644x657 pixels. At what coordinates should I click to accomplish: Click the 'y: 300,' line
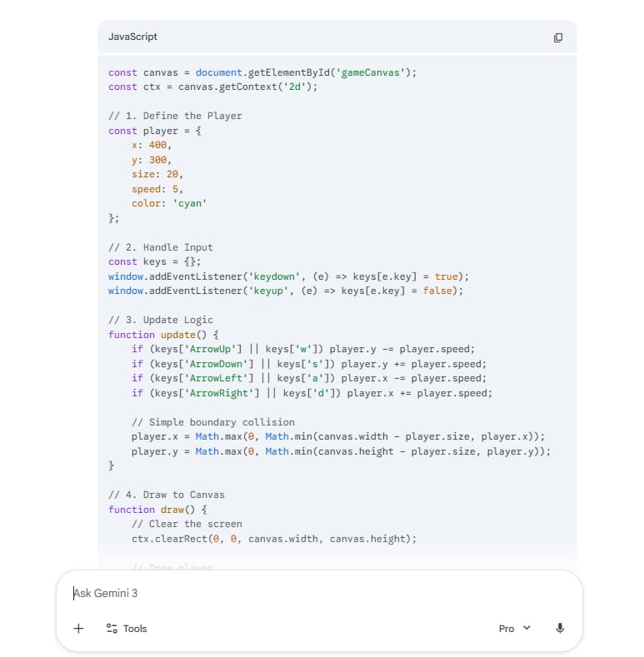coord(152,160)
